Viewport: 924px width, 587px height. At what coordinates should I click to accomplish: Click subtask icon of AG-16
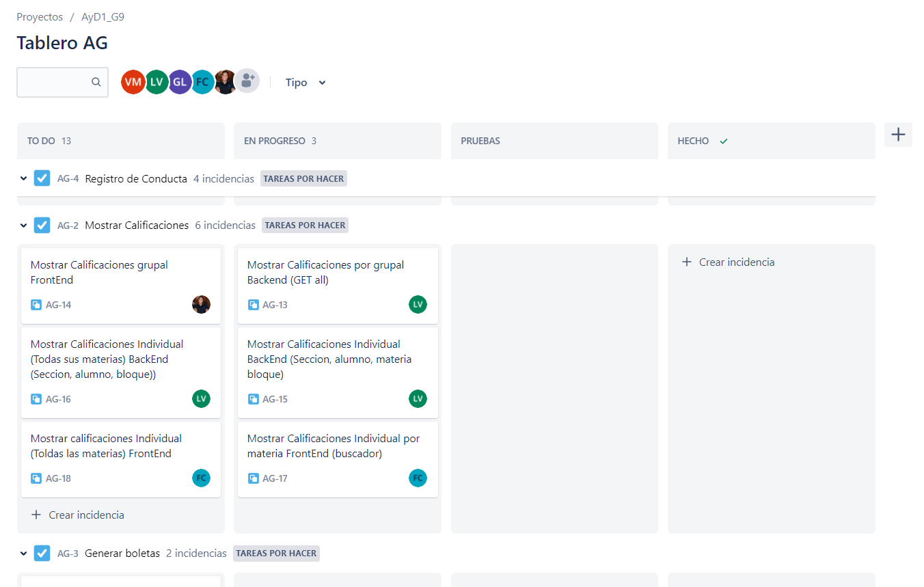pos(36,399)
